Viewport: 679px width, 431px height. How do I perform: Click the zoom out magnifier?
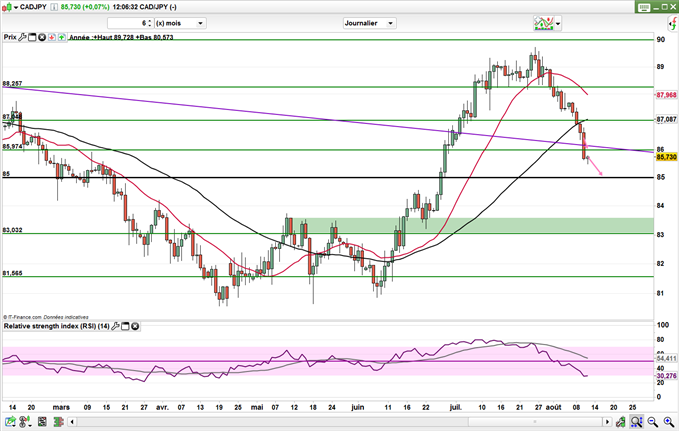[x=653, y=421]
